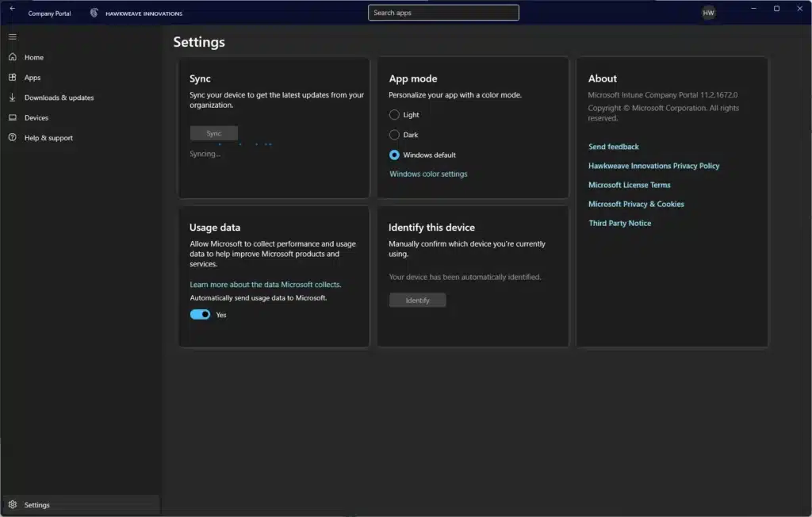
Task: Click the back arrow in title bar
Action: pyautogui.click(x=12, y=9)
